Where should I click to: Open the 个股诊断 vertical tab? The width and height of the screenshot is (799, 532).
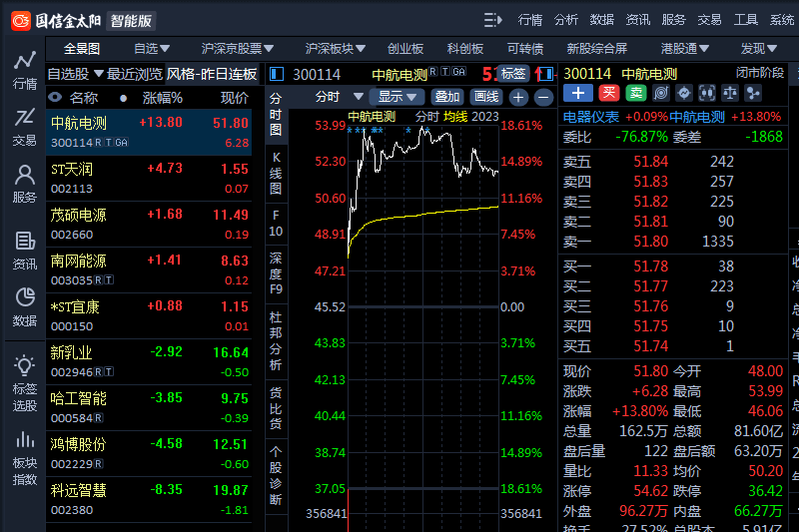(276, 475)
